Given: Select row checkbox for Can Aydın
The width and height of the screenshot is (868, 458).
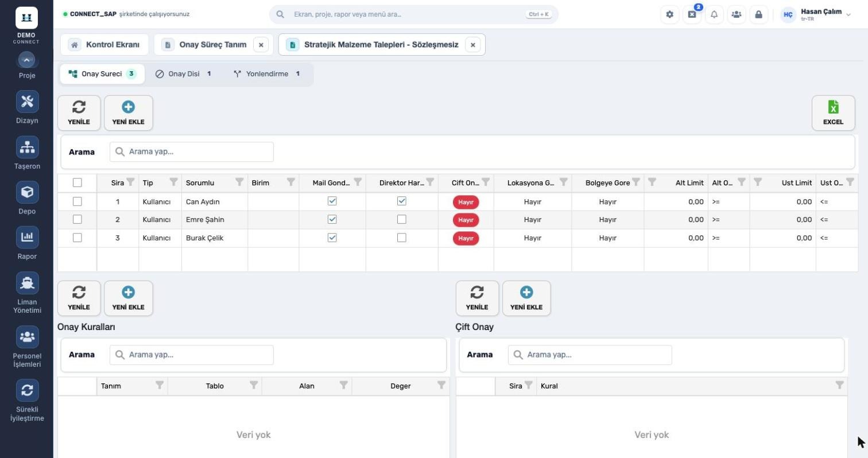Looking at the screenshot, I should tap(77, 201).
